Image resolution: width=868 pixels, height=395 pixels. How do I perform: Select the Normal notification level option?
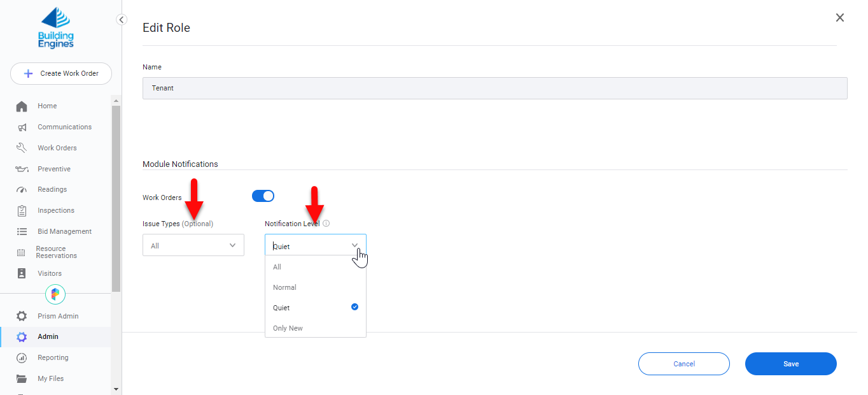[316, 287]
